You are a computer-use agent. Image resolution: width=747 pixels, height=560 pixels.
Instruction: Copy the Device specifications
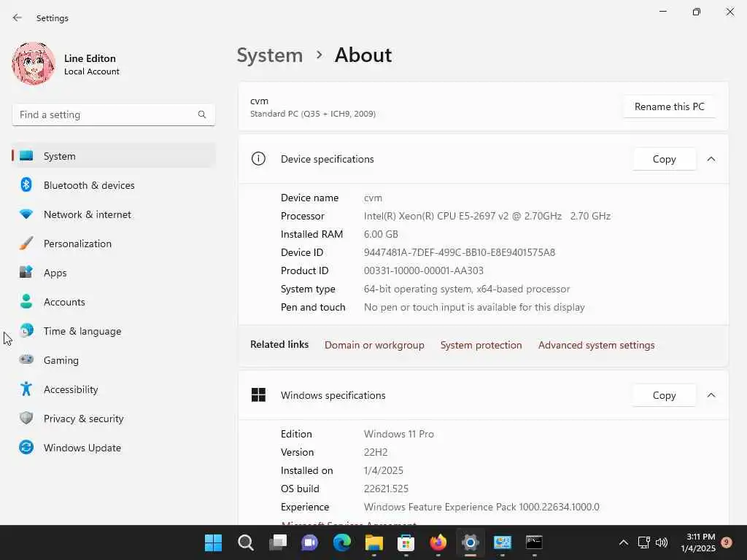coord(664,159)
